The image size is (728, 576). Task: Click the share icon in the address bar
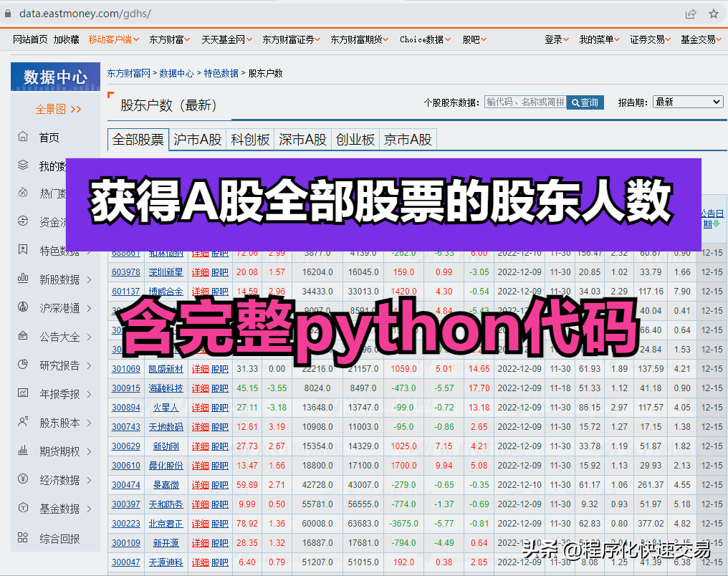(x=691, y=14)
